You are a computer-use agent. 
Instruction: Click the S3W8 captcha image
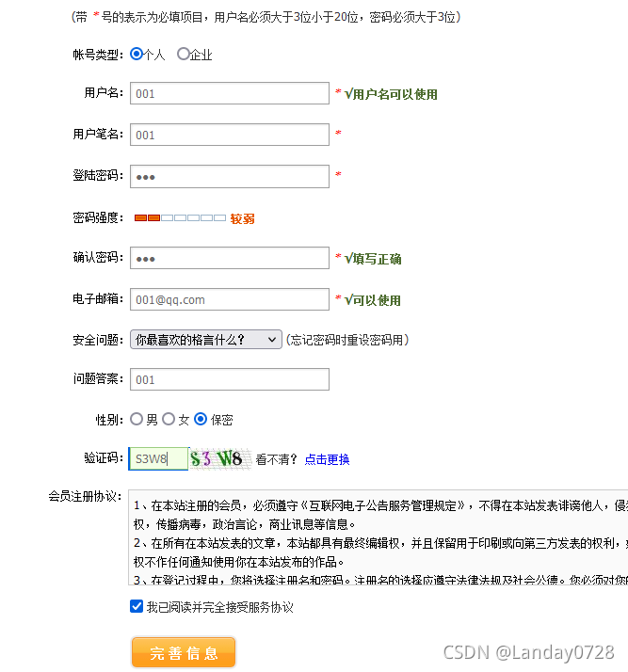[220, 459]
